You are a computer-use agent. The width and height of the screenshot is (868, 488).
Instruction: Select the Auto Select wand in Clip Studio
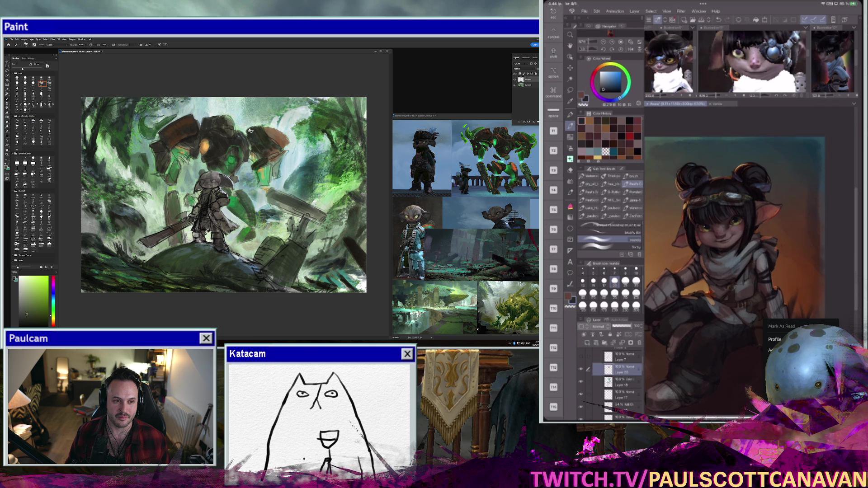tap(570, 79)
